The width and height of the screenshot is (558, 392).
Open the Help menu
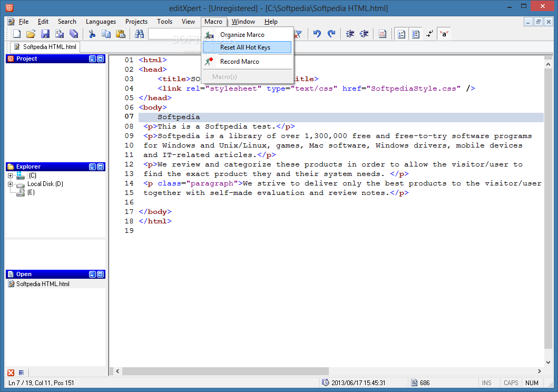pos(271,22)
